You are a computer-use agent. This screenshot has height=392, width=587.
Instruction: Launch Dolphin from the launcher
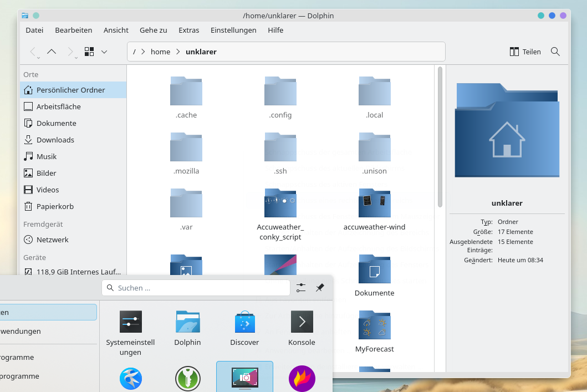tap(187, 328)
